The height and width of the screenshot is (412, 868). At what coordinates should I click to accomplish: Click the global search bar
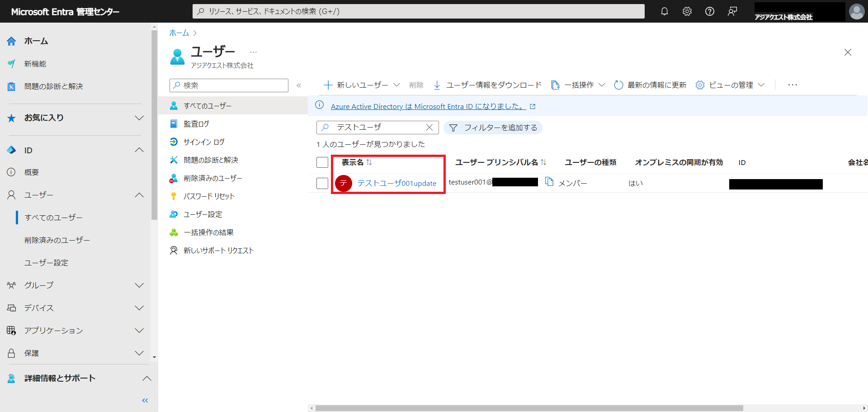(418, 11)
